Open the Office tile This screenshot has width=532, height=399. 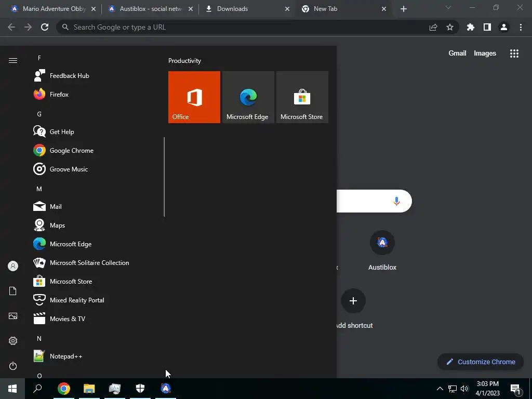coord(194,97)
